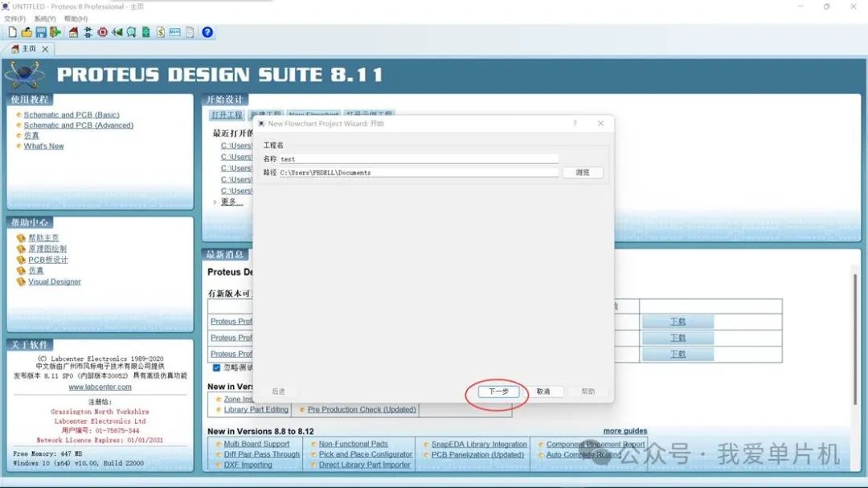
Task: Open the 系统(Y) menu
Action: coord(45,18)
